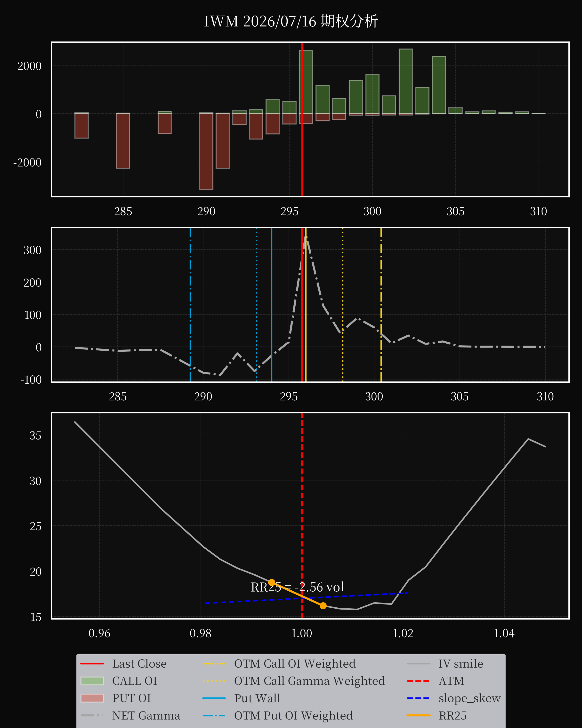Viewport: 582px width, 728px height.
Task: Click the 1.00 x-axis label in IV chart
Action: coord(302,633)
